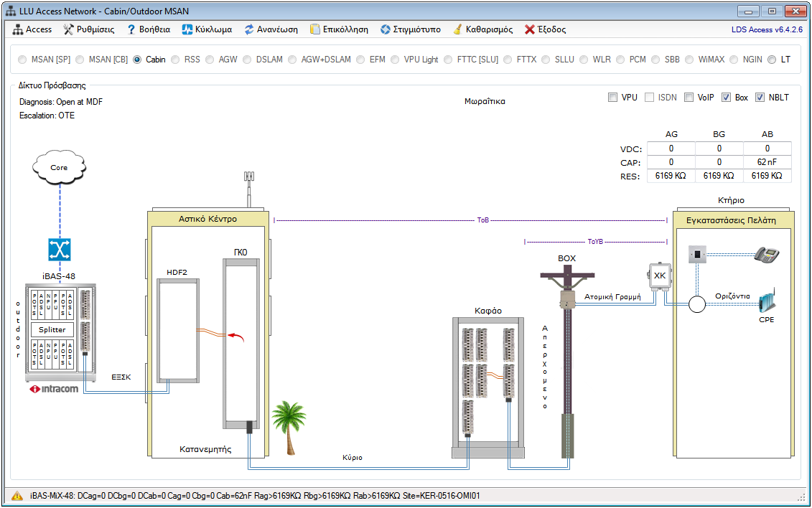The height and width of the screenshot is (508, 812).
Task: Uncheck the Box checkbox
Action: 726,98
